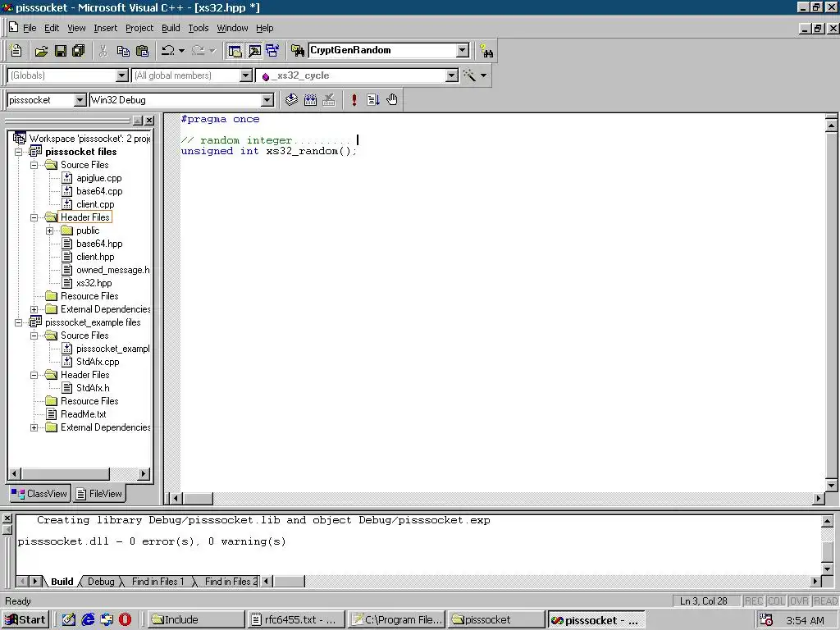The width and height of the screenshot is (840, 630).
Task: Click the output pane close X button
Action: click(7, 518)
